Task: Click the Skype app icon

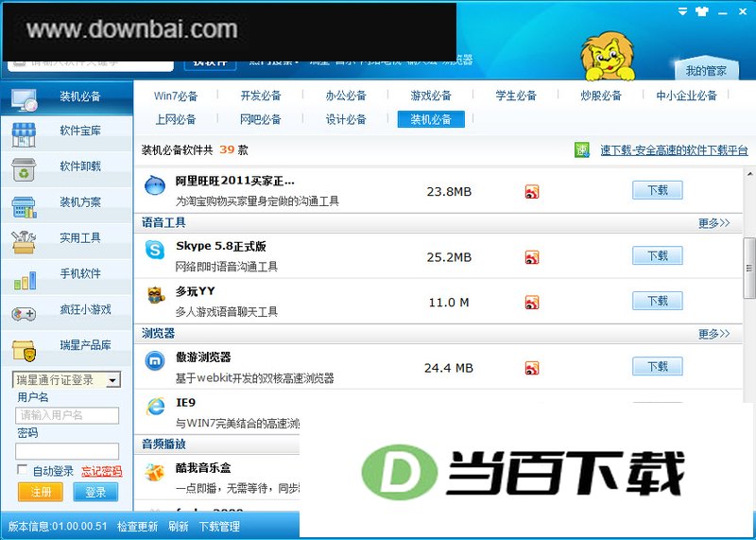Action: (x=155, y=250)
